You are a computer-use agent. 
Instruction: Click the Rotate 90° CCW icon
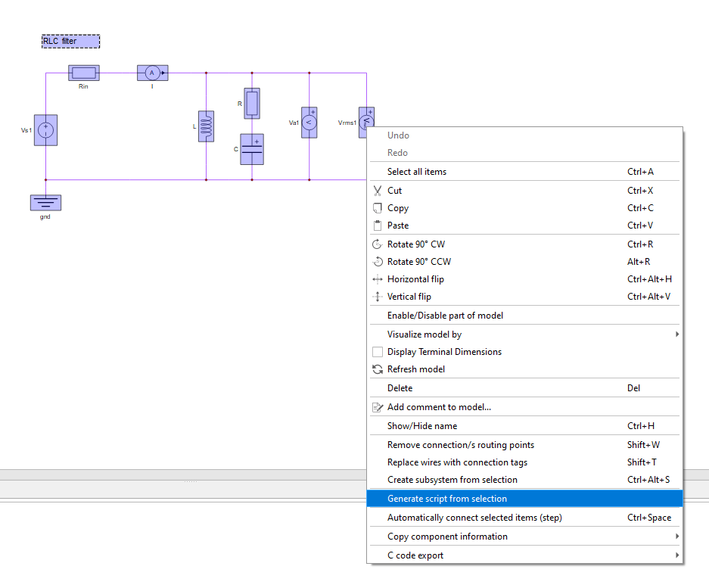tap(378, 261)
